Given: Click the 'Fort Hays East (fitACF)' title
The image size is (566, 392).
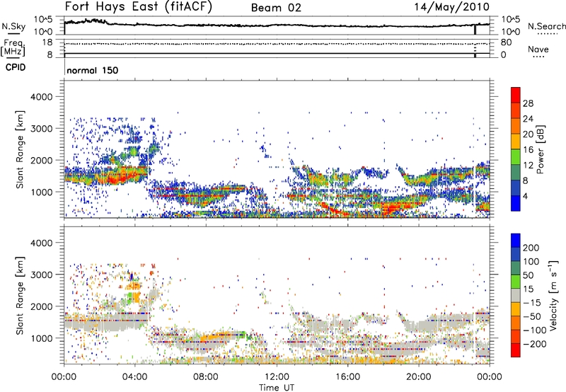Looking at the screenshot, I should click(x=138, y=7).
